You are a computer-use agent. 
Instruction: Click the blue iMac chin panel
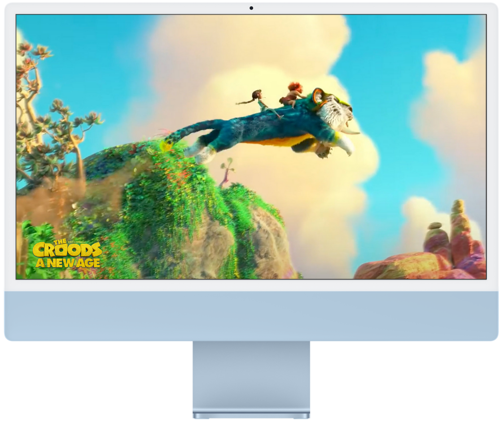(x=251, y=315)
